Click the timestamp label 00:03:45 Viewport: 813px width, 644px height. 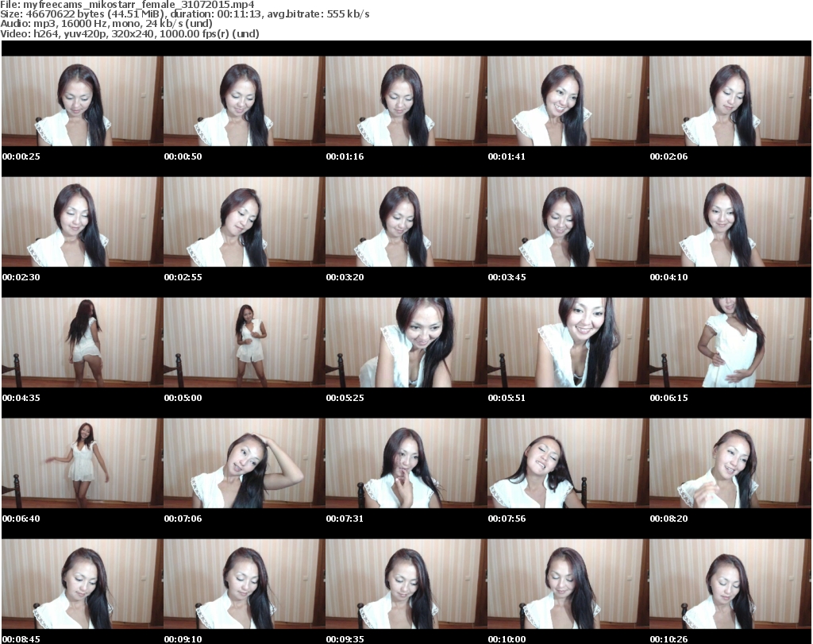click(507, 277)
